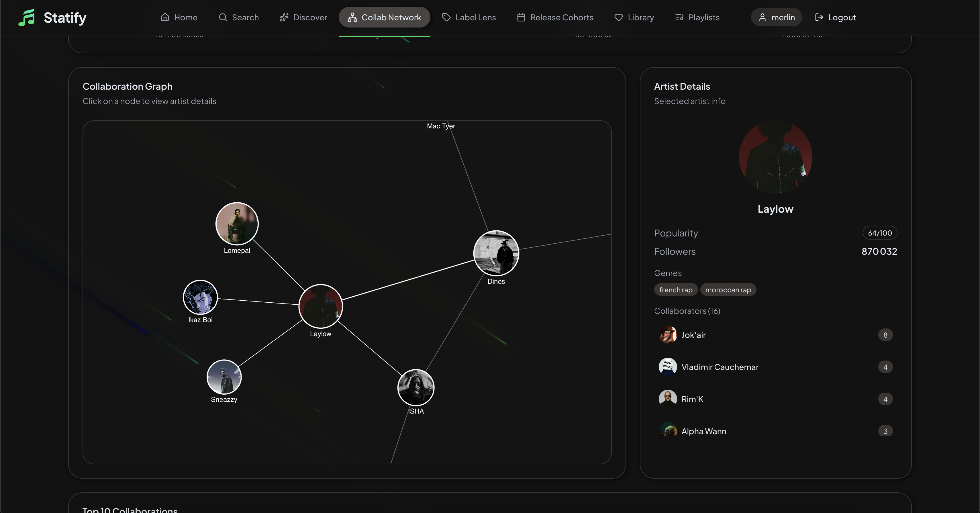Select the Search magnifier icon
980x513 pixels.
point(223,17)
